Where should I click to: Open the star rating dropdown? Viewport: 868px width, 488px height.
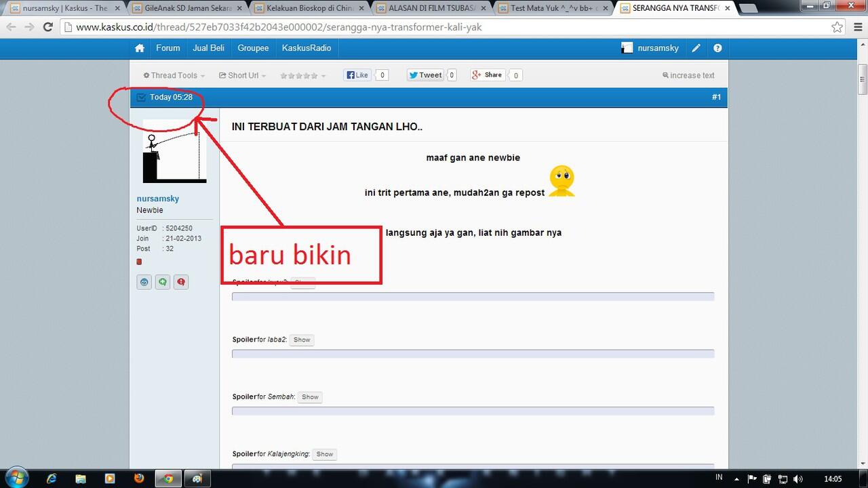303,75
